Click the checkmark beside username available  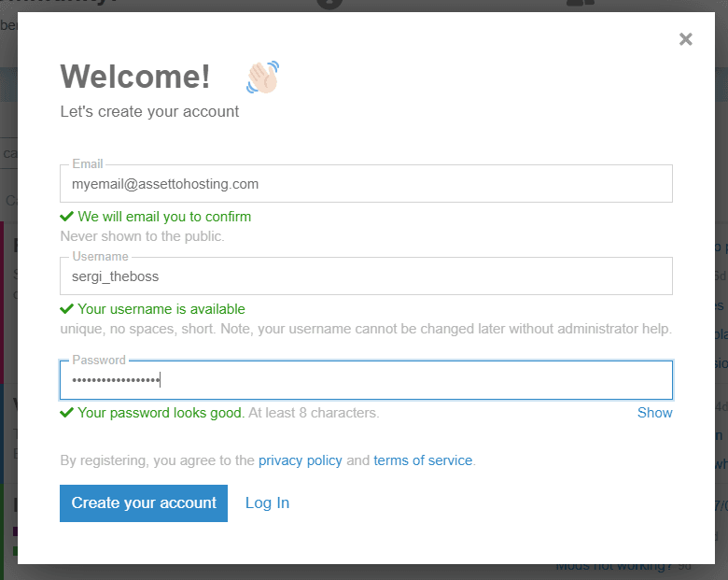click(67, 309)
